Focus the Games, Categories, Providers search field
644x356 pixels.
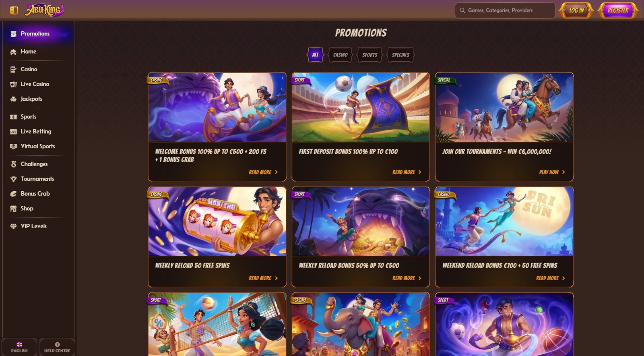pyautogui.click(x=505, y=10)
